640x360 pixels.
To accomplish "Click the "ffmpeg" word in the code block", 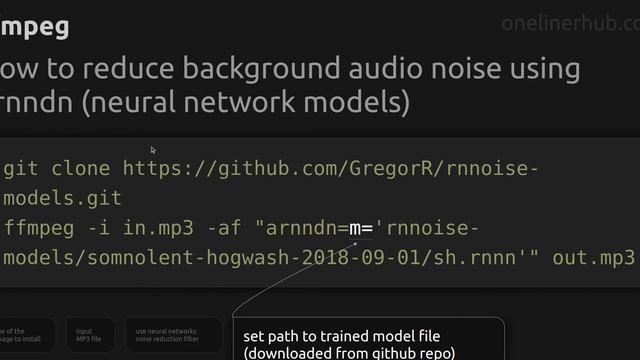I will coord(39,228).
